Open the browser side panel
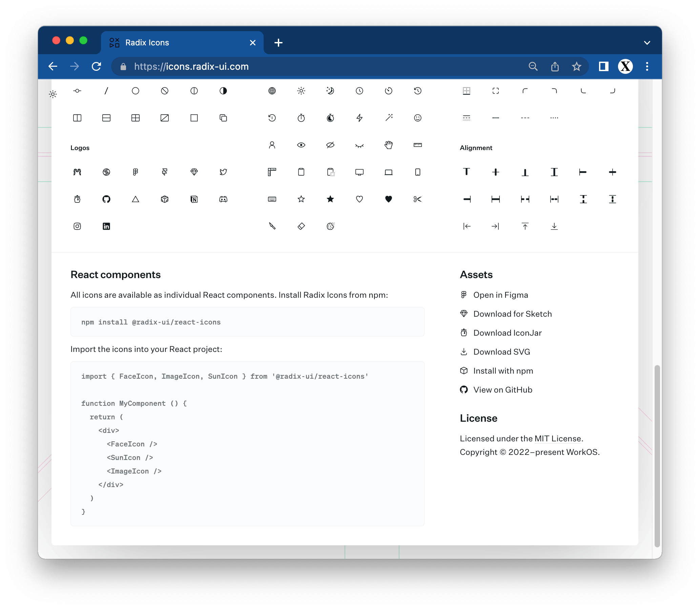This screenshot has width=700, height=609. (603, 66)
